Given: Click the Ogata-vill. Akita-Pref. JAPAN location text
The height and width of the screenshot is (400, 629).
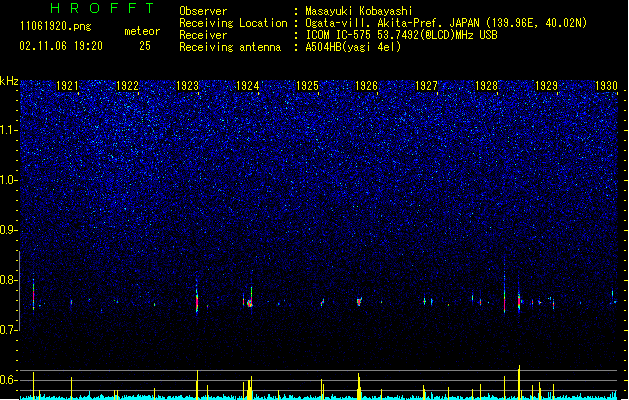Looking at the screenshot, I should pos(446,23).
